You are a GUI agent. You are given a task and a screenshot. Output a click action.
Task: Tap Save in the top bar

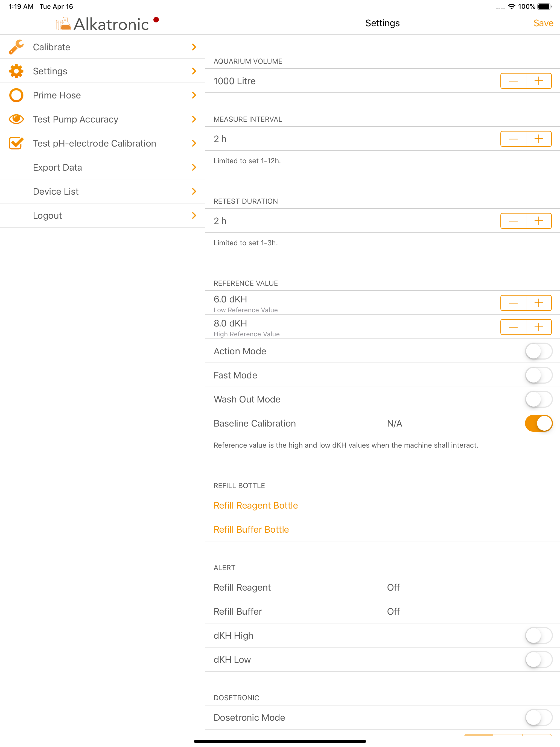(543, 23)
